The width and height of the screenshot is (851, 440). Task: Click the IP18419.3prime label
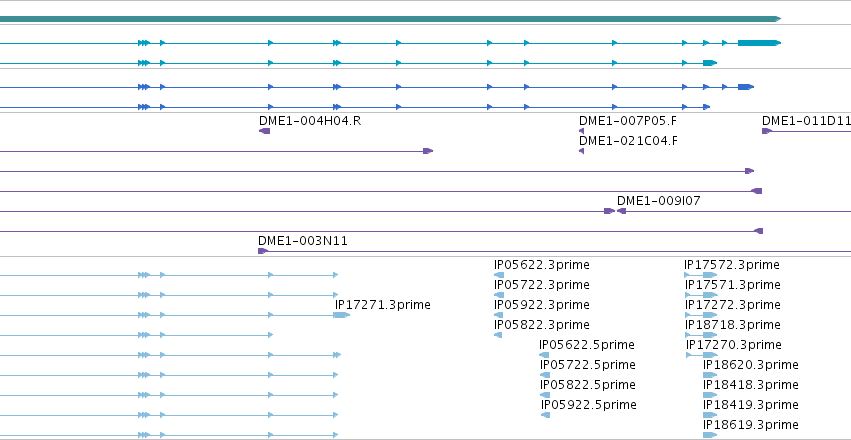click(751, 405)
